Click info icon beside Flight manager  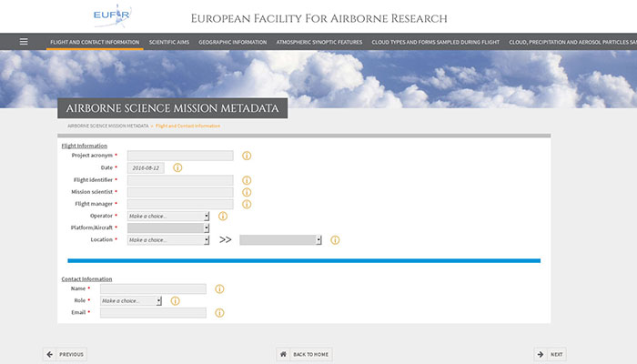click(x=247, y=204)
